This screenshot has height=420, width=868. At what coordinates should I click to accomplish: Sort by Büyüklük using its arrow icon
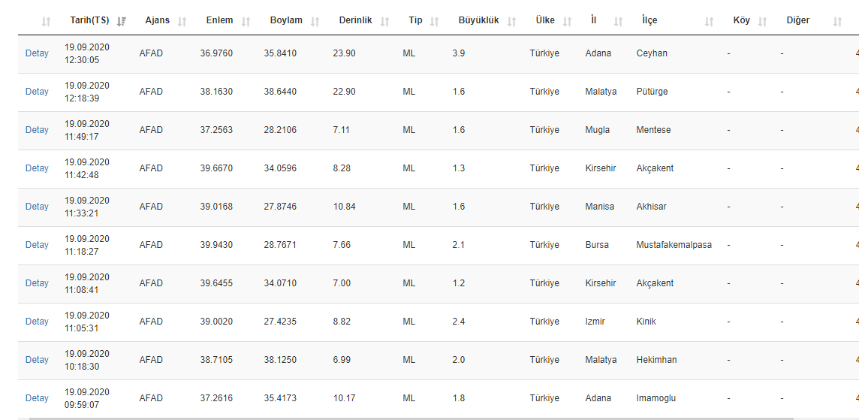(x=511, y=22)
